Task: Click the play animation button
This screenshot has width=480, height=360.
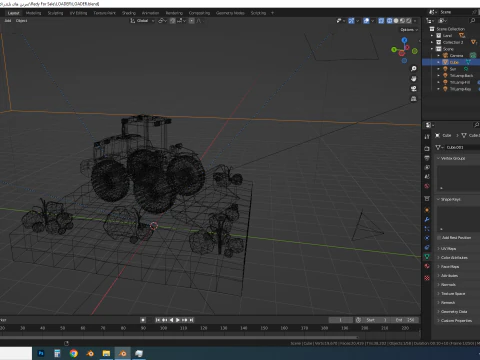Action: point(178,320)
